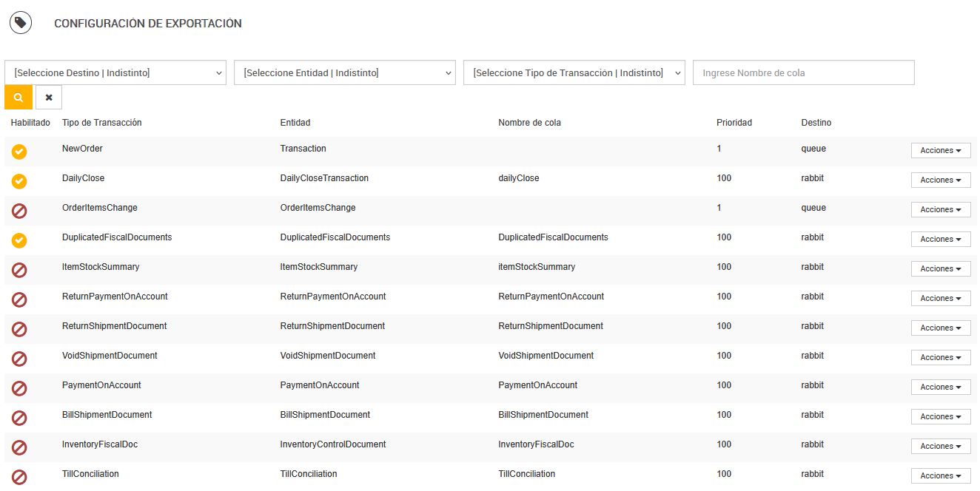Click the Ingrese Nombre de cola input field
The width and height of the screenshot is (980, 491).
803,73
